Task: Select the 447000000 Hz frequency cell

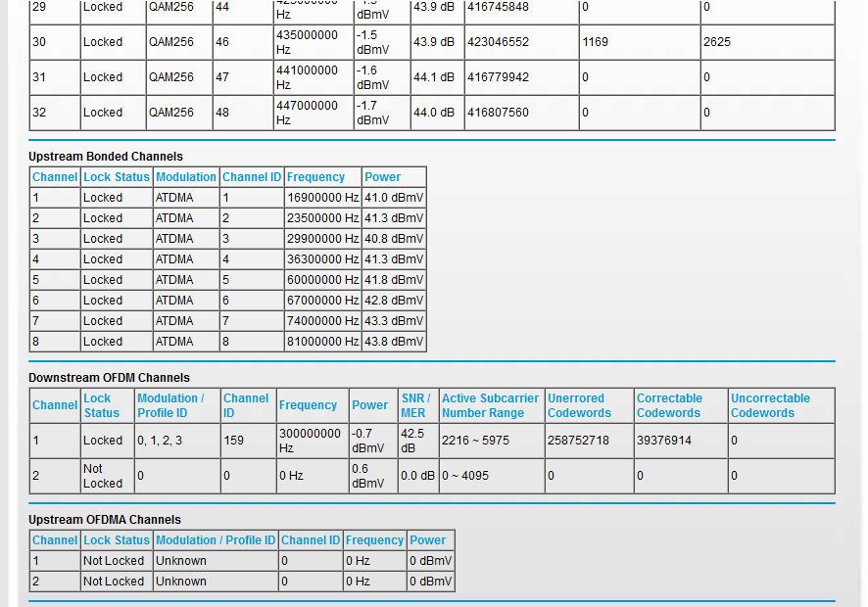Action: (307, 113)
